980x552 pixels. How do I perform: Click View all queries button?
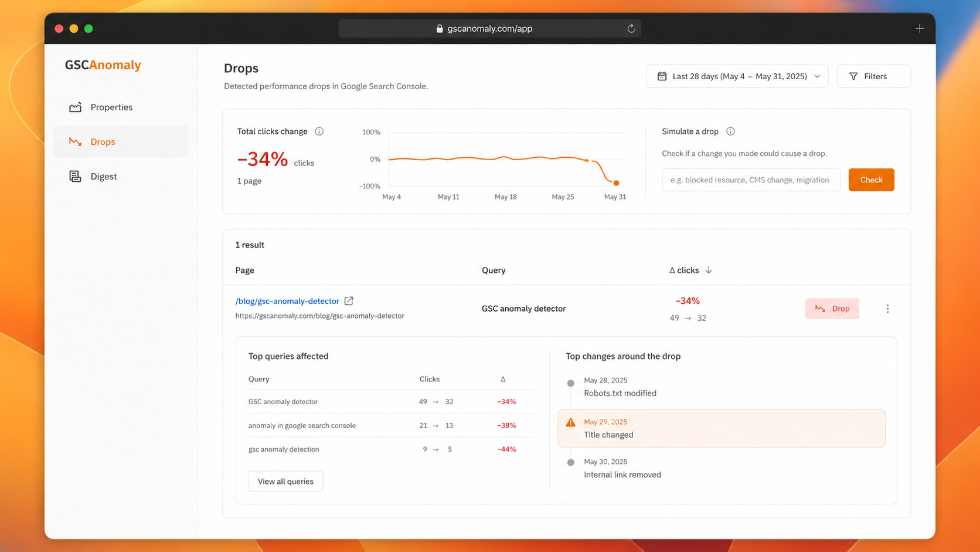[x=285, y=482]
